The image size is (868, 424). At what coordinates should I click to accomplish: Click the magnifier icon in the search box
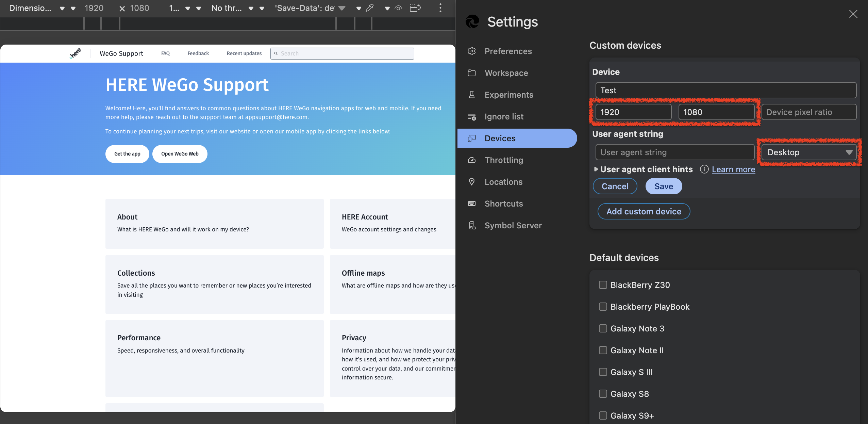tap(276, 53)
